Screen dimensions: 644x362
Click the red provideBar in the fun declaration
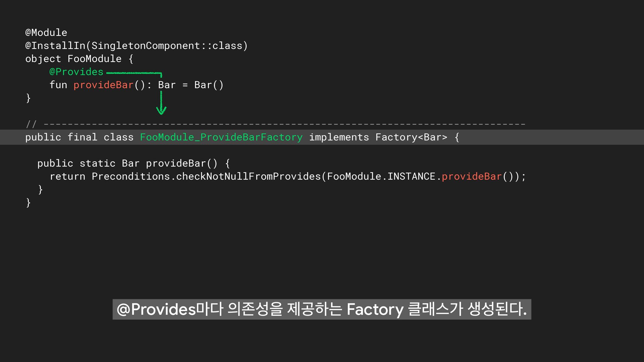pyautogui.click(x=103, y=85)
